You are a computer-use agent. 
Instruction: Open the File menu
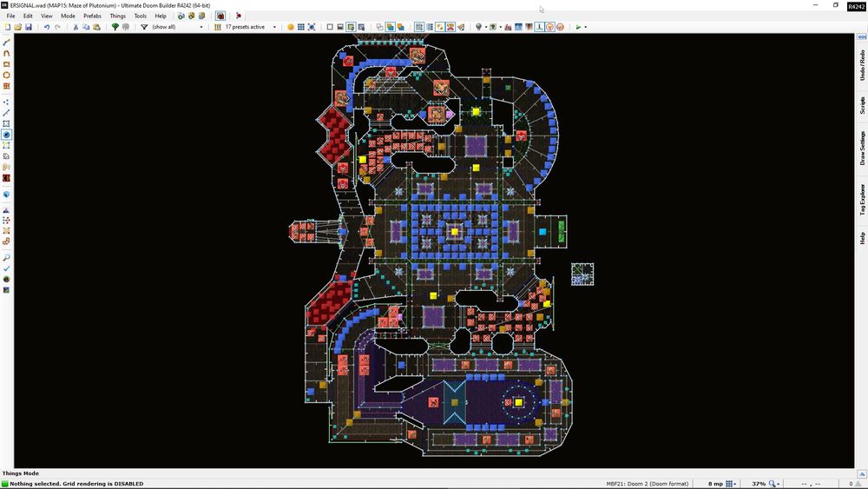pyautogui.click(x=10, y=16)
